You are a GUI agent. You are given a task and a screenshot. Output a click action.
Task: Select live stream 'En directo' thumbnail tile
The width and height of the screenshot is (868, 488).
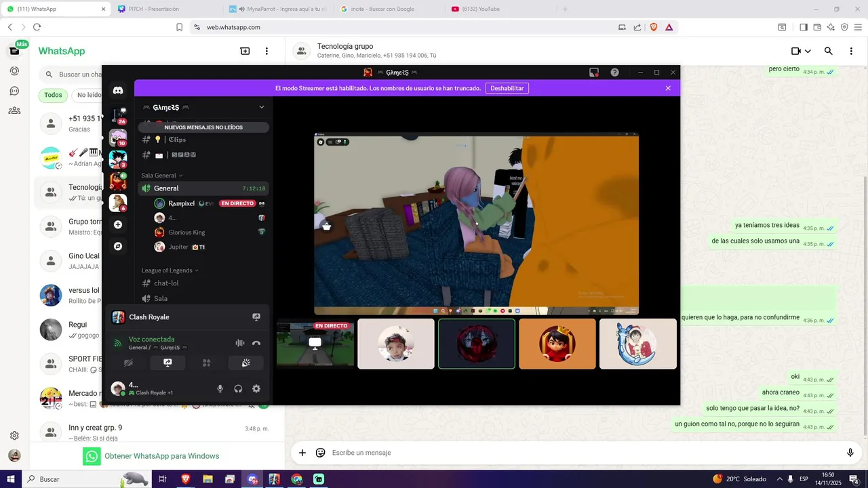pyautogui.click(x=315, y=344)
